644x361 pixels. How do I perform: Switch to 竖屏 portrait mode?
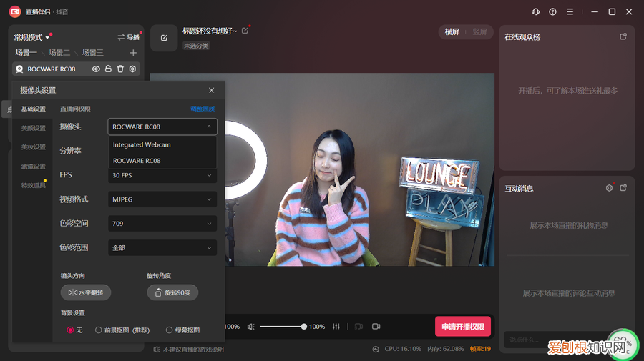tap(479, 31)
